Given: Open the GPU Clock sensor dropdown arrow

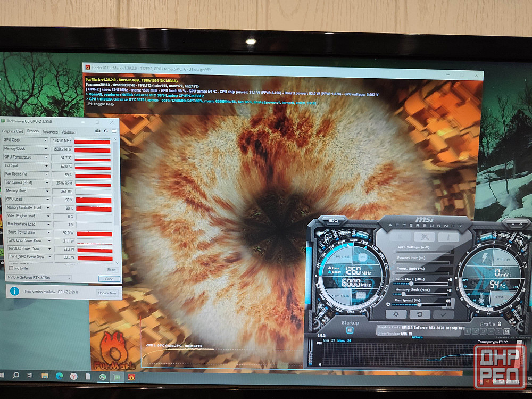Looking at the screenshot, I should pyautogui.click(x=46, y=140).
